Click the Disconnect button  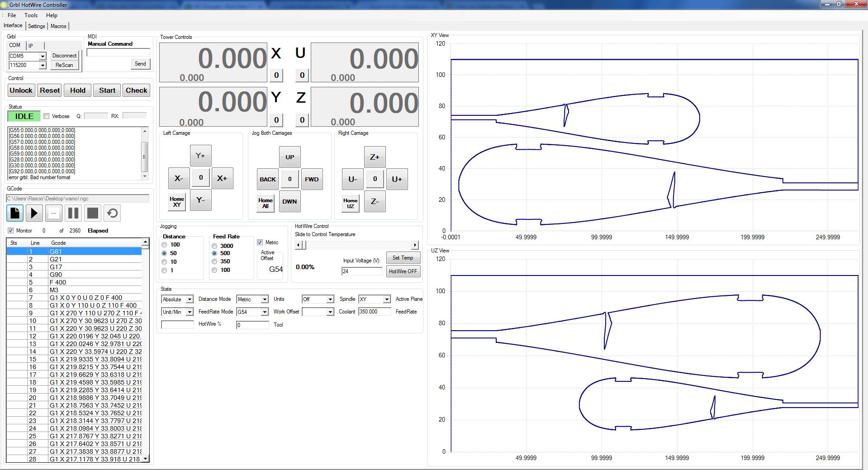pyautogui.click(x=64, y=56)
